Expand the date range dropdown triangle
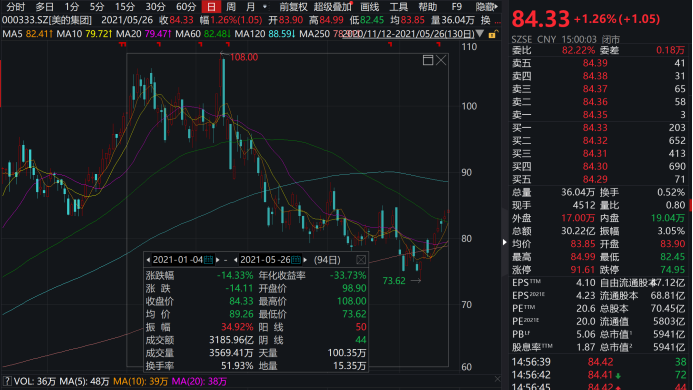693x390 pixels. (x=480, y=34)
